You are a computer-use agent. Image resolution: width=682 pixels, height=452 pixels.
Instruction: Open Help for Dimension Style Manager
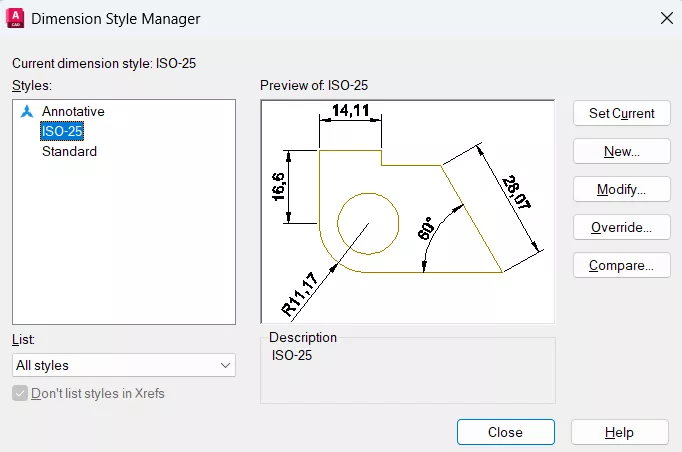619,432
